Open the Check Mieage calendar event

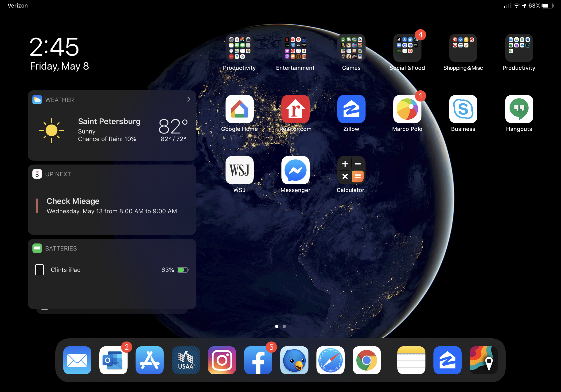click(x=111, y=206)
